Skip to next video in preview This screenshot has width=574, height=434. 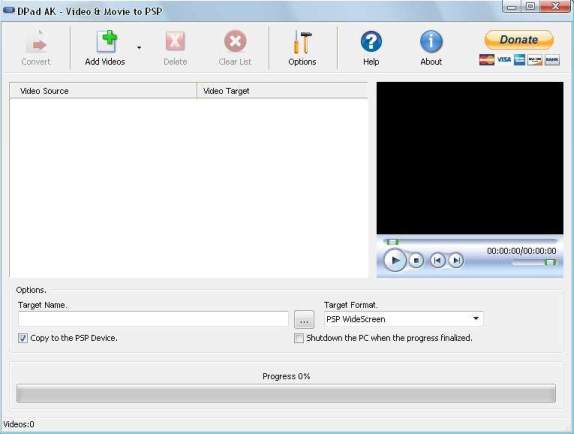click(x=456, y=260)
